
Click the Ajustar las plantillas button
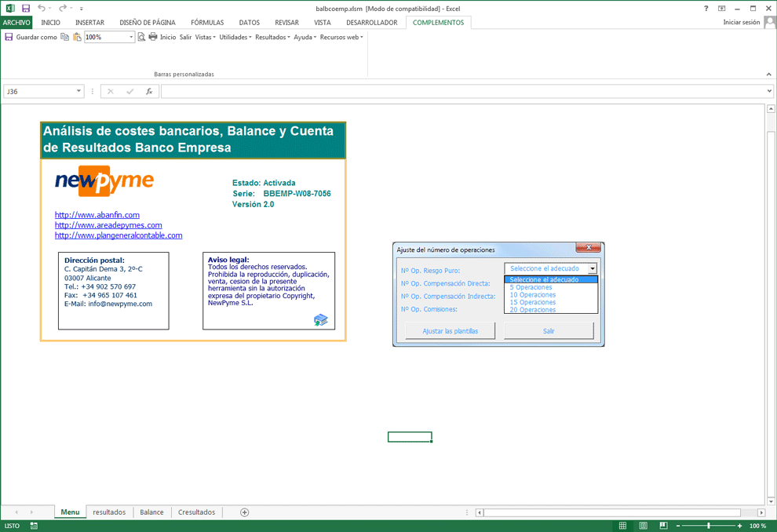point(450,331)
